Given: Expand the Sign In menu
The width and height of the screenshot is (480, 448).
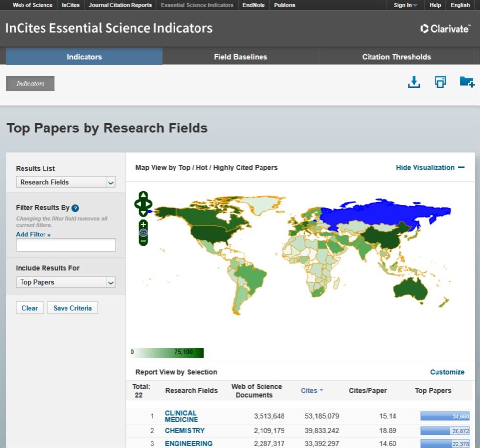Looking at the screenshot, I should tap(405, 5).
